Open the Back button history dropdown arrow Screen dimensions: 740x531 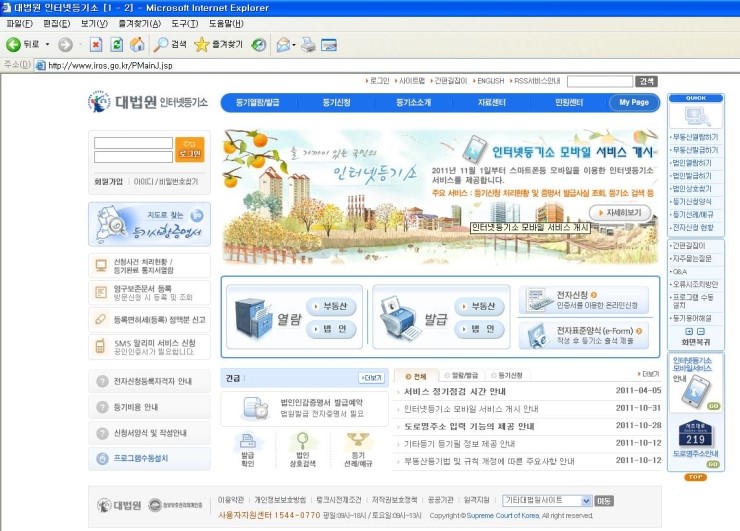(x=47, y=44)
